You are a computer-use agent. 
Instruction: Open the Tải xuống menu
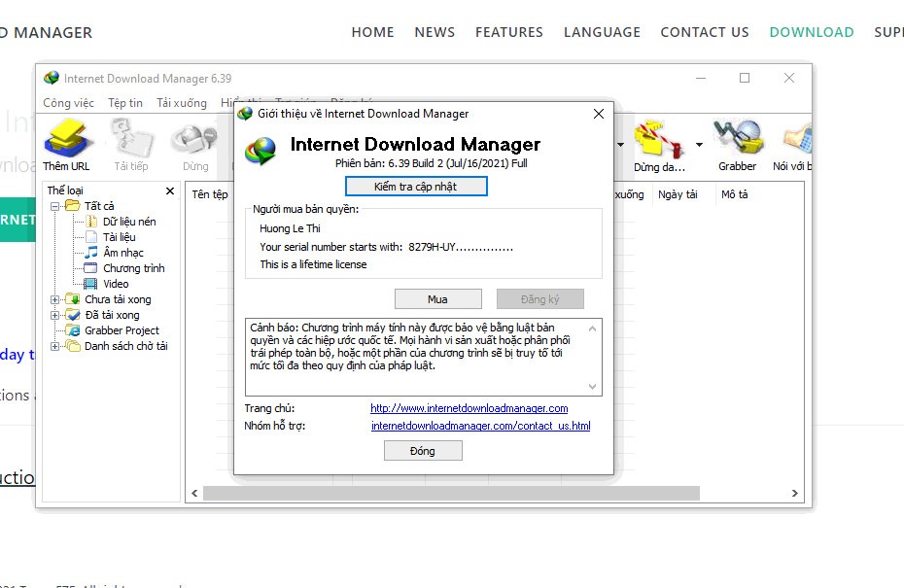(x=182, y=103)
